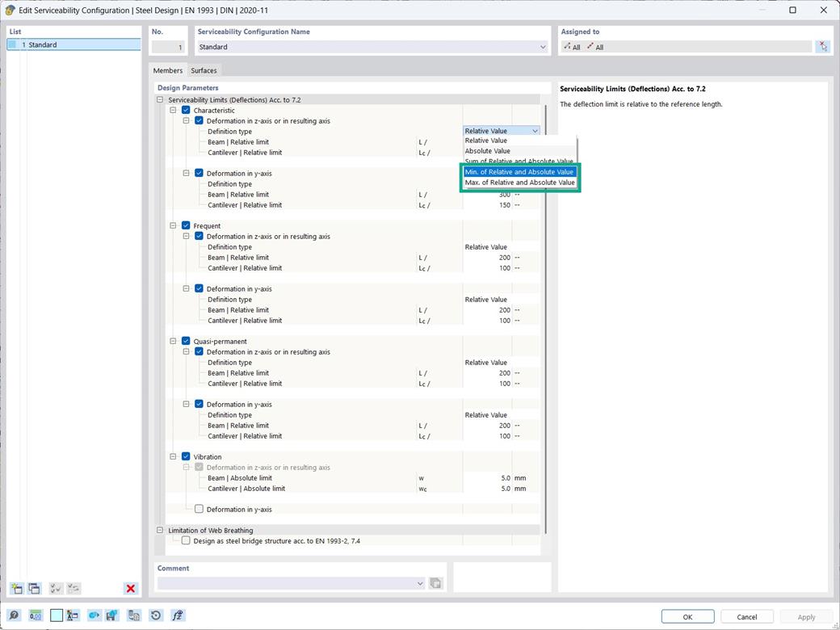This screenshot has height=630, width=840.
Task: Check Design as steel bridge structure option
Action: [185, 540]
